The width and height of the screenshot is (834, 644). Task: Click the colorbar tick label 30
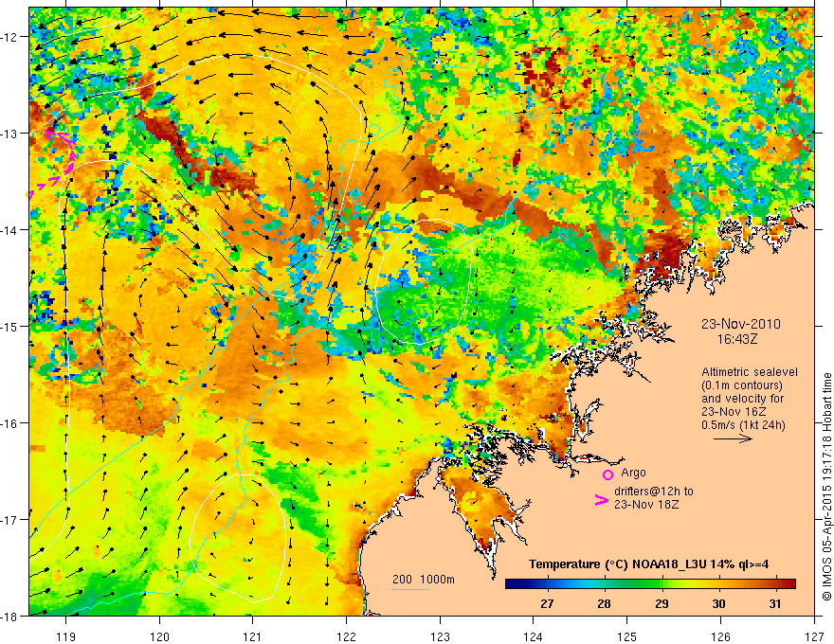(718, 603)
